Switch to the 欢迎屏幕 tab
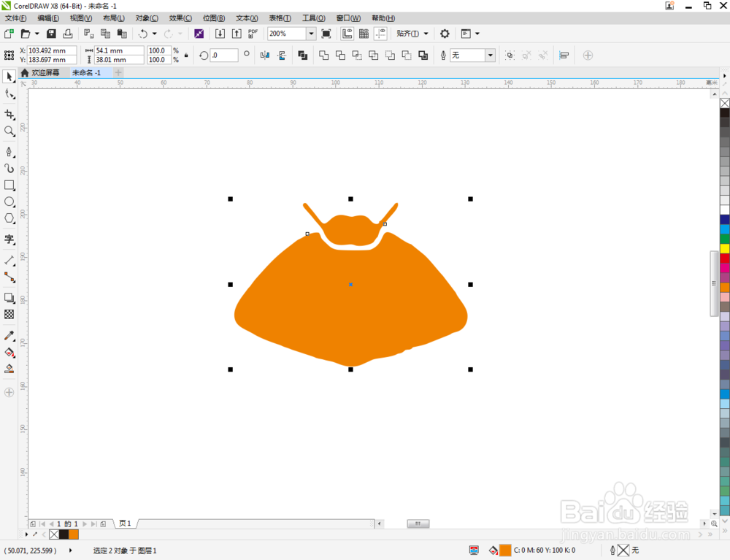Viewport: 730px width, 560px height. tap(45, 72)
